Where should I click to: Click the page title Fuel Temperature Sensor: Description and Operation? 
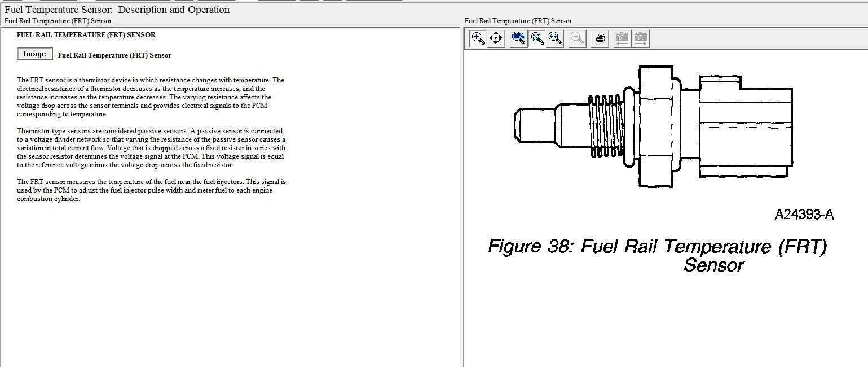click(x=117, y=10)
